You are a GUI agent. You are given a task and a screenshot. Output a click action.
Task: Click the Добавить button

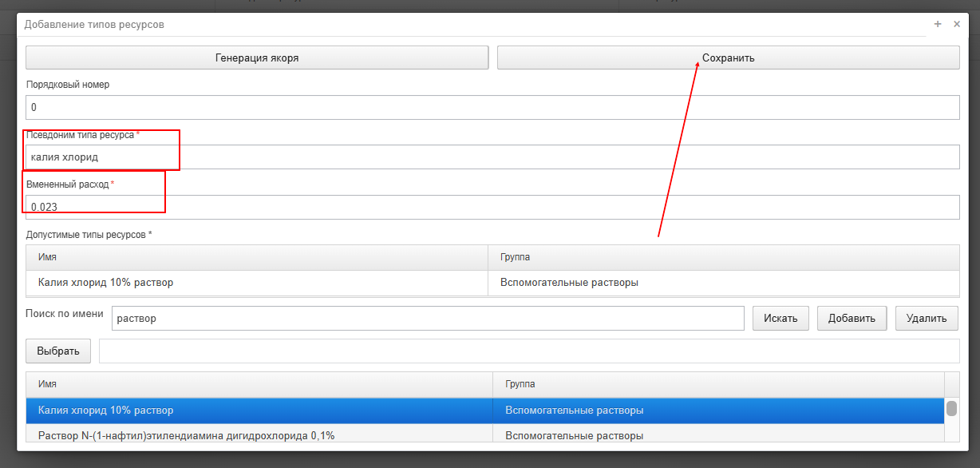pyautogui.click(x=852, y=318)
